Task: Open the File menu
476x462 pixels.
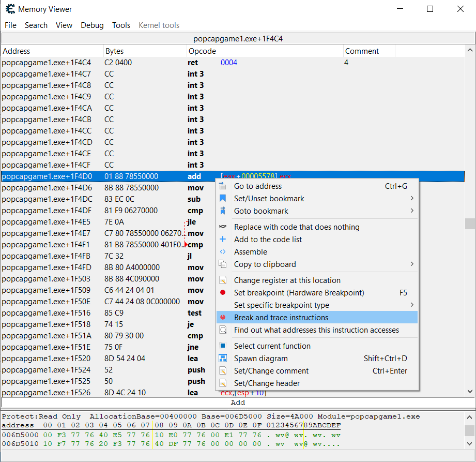Action: coord(11,25)
